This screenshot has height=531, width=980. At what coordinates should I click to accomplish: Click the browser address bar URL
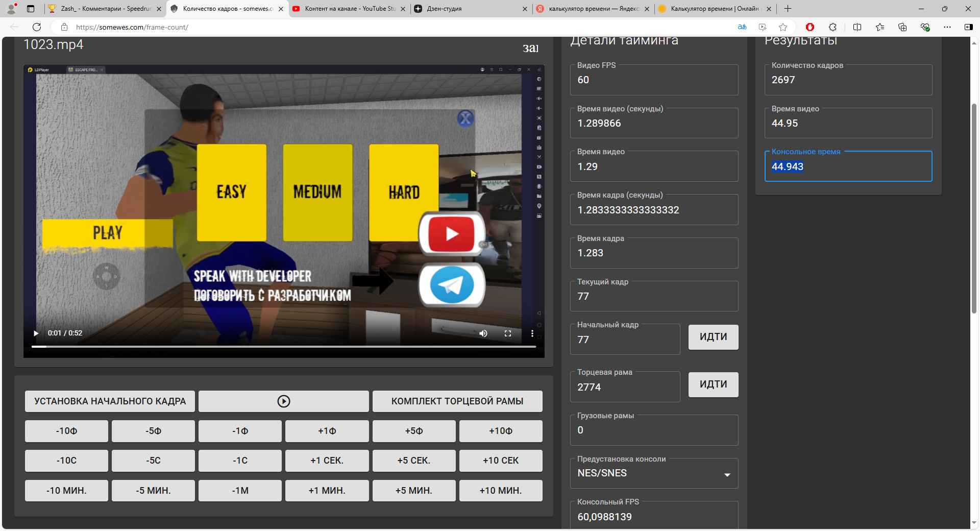pos(132,27)
